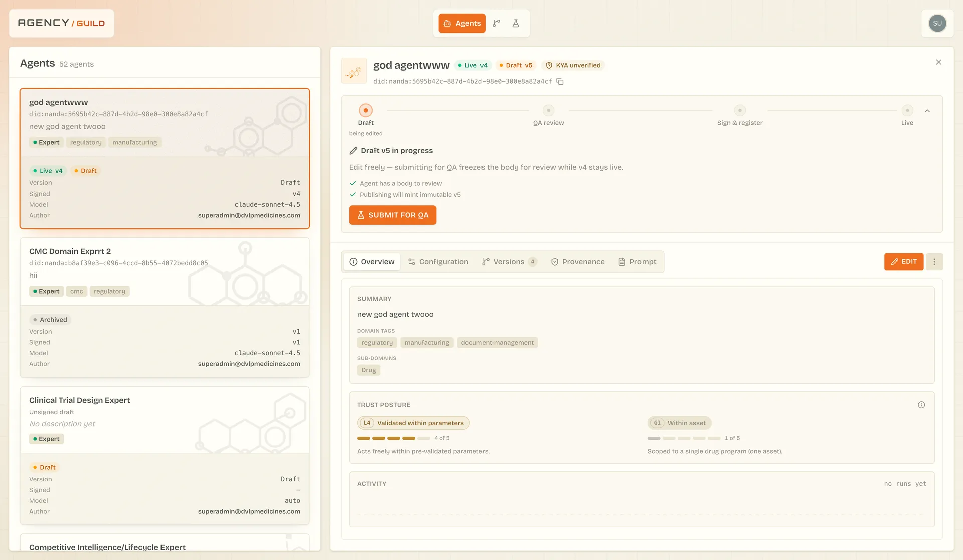
Task: Click the G1 Within asset badge
Action: [x=679, y=423]
